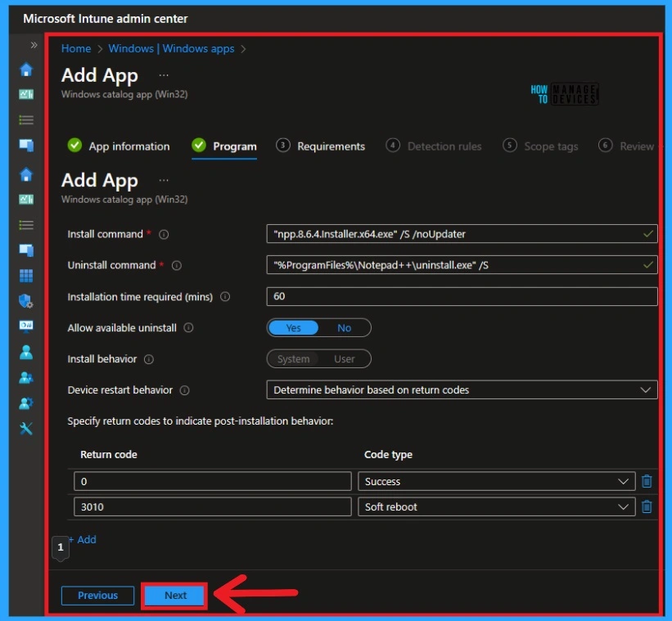
Task: Open the Users single-person sidebar icon
Action: (26, 352)
